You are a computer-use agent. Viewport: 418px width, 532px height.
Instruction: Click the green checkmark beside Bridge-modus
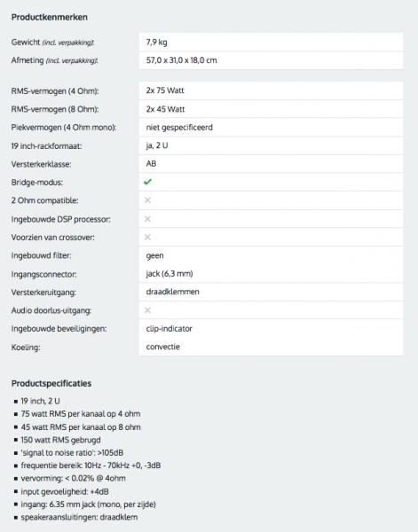[x=147, y=182]
